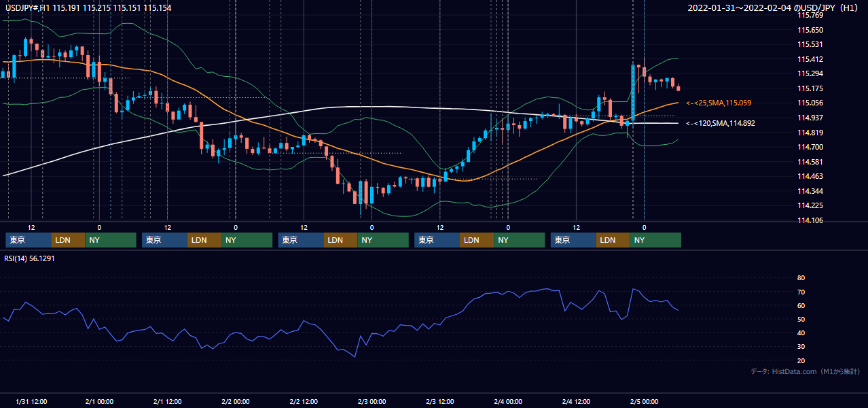This screenshot has height=408, width=868.
Task: Select the NY session block for 2/4
Action: 655,240
